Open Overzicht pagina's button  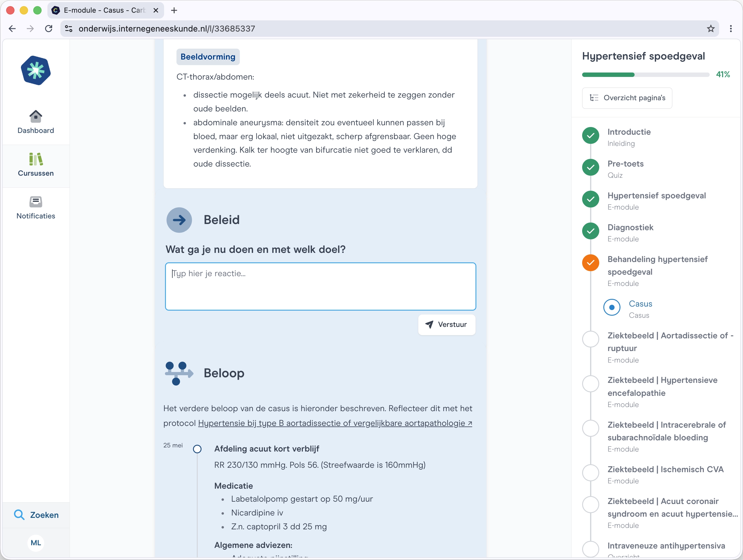point(627,98)
